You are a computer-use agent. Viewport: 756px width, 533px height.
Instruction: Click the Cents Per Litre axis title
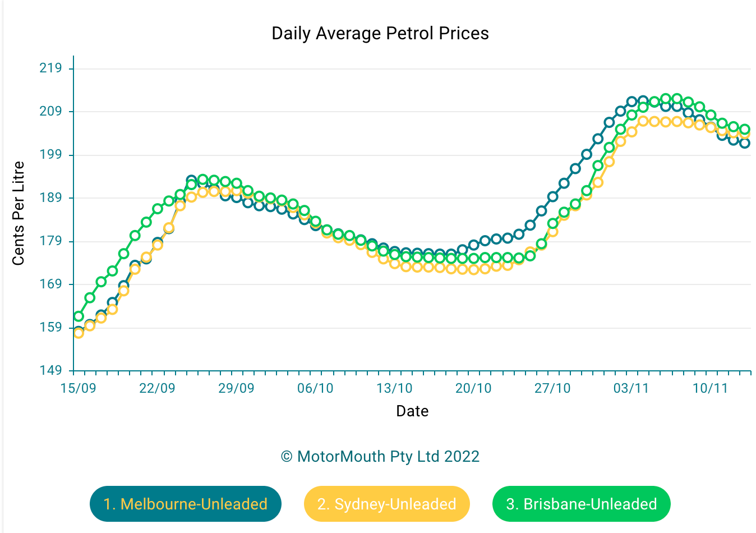pos(19,213)
